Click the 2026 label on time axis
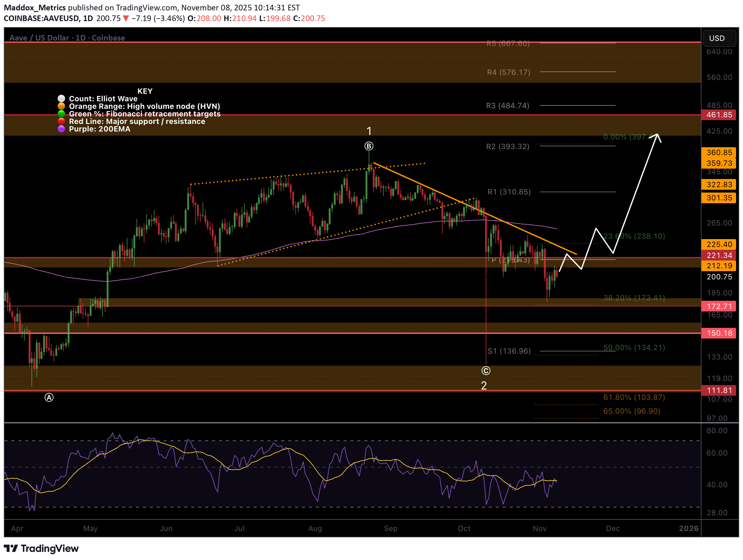This screenshot has height=560, width=743. point(688,529)
